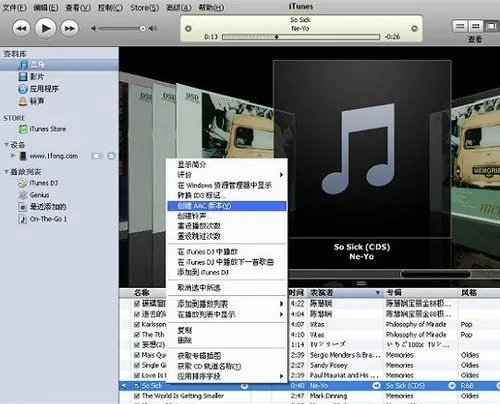Screen dimensions: 500x404
Task: Open the 文件(F) menu
Action: tap(14, 7)
